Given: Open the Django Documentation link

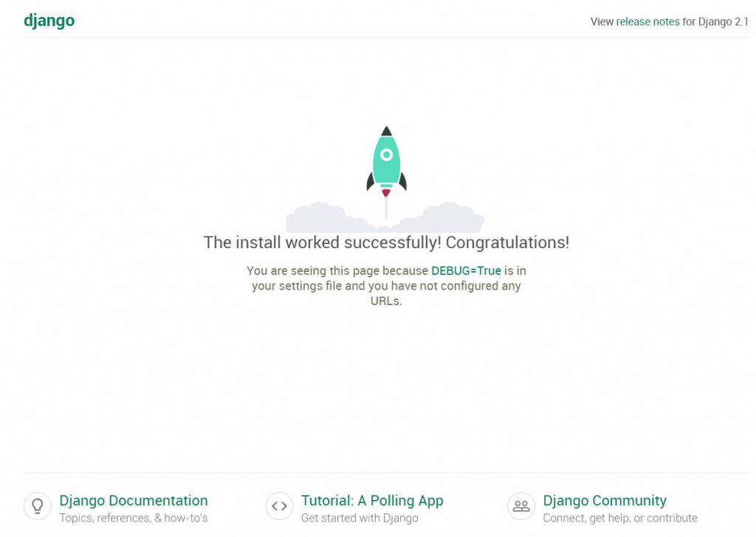Looking at the screenshot, I should (134, 500).
